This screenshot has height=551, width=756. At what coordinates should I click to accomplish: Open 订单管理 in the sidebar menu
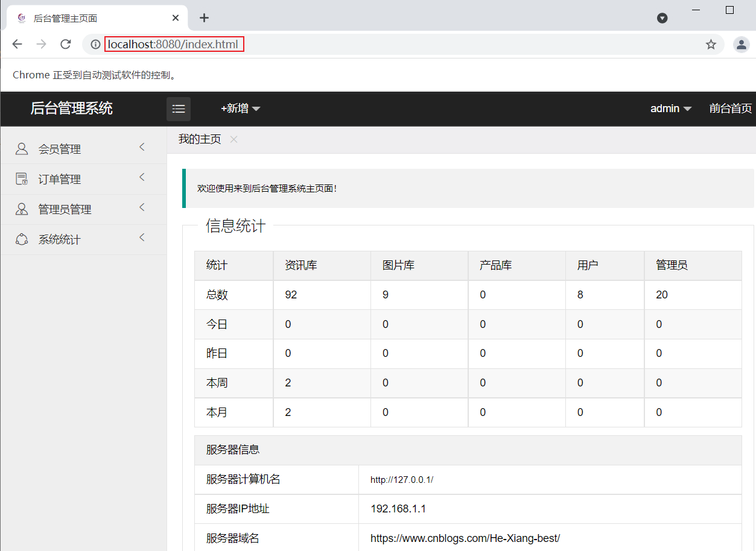point(84,179)
